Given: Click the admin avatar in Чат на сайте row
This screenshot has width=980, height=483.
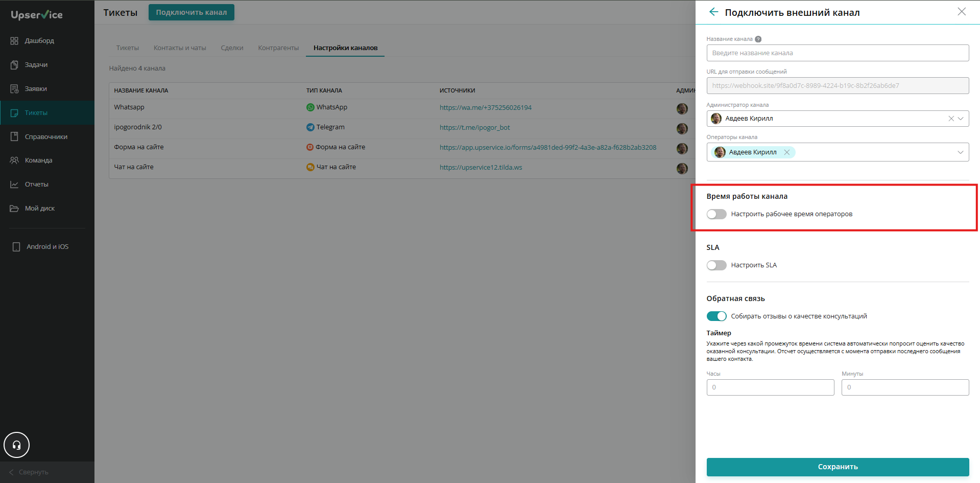Looking at the screenshot, I should pyautogui.click(x=682, y=168).
